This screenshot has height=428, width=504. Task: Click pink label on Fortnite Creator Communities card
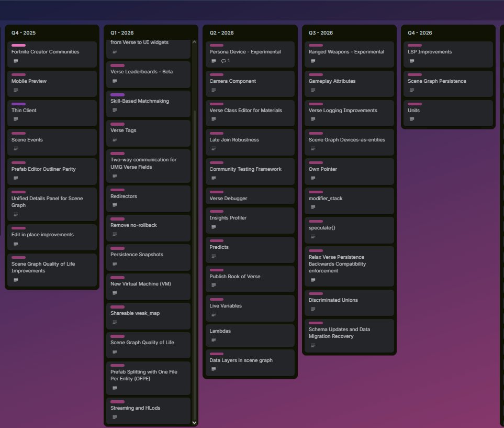pos(18,46)
